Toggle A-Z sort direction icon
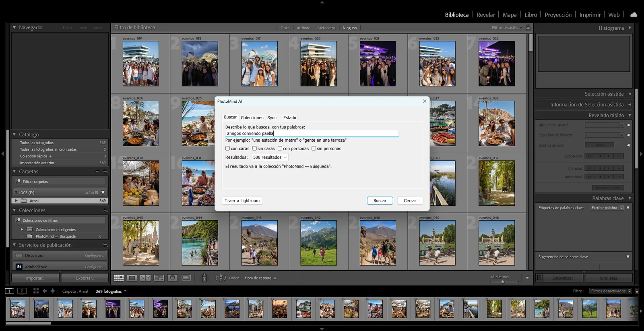 [x=221, y=278]
